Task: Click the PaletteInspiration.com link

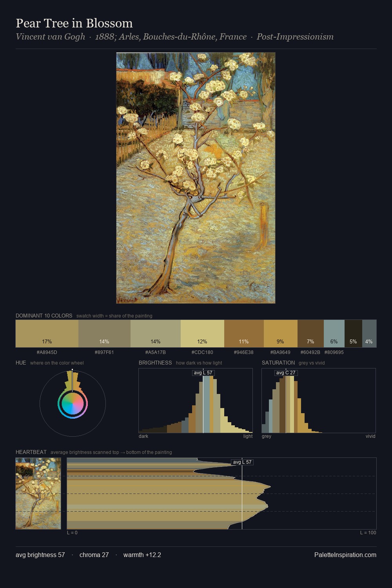Action: [345, 555]
